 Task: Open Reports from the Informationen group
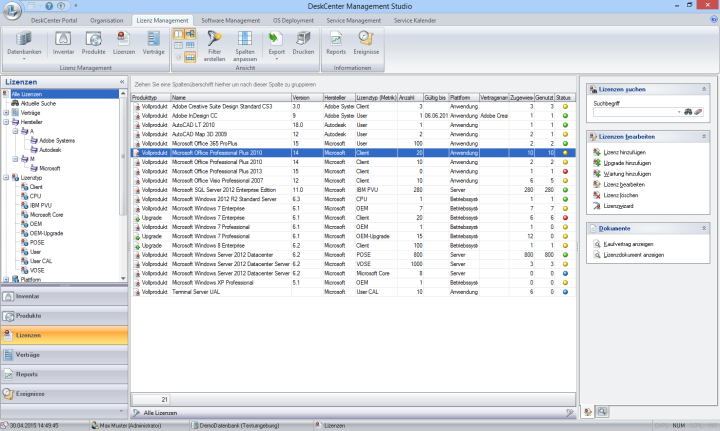pos(336,42)
